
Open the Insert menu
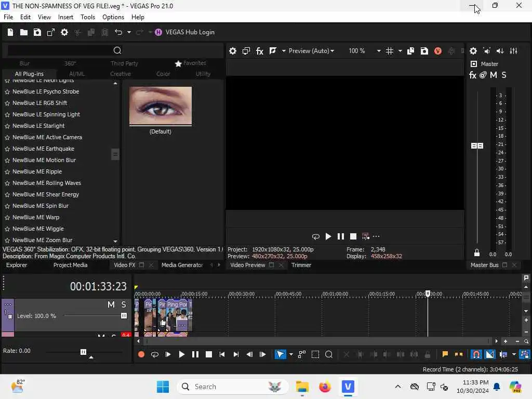point(65,17)
